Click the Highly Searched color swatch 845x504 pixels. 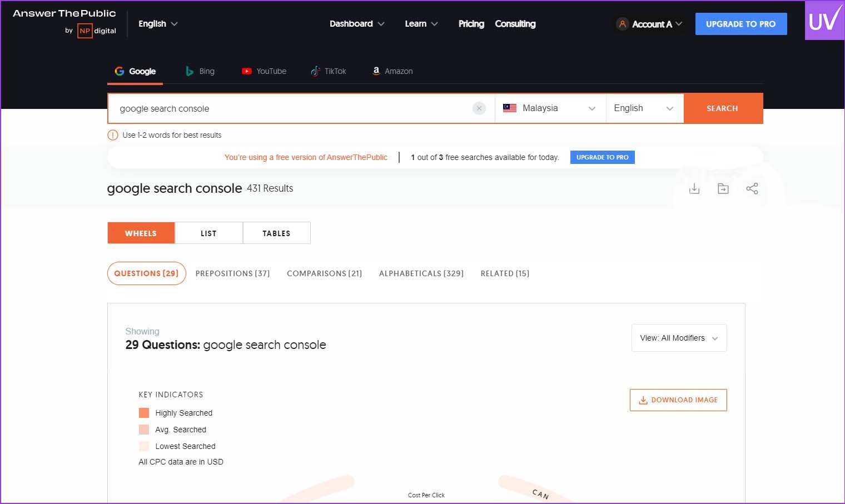(144, 413)
